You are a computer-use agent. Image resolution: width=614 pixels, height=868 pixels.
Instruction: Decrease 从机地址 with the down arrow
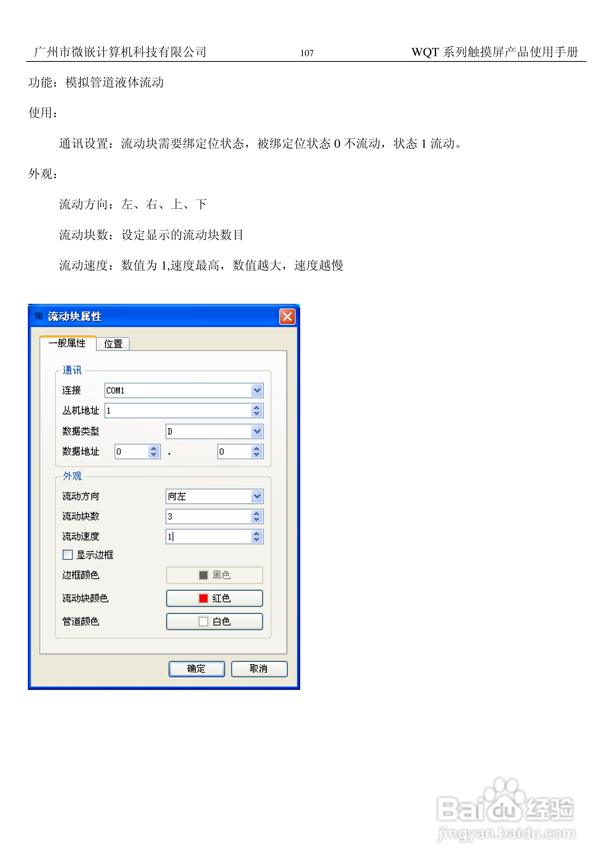(257, 414)
